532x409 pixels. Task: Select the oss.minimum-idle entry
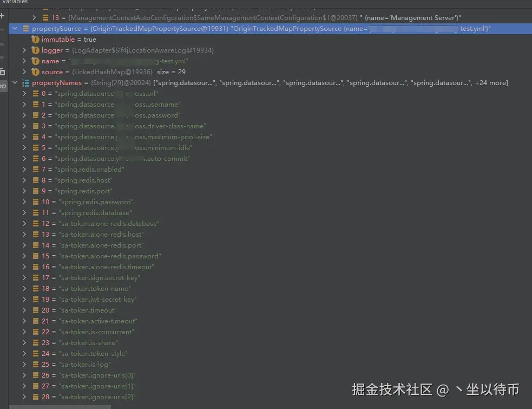[117, 148]
